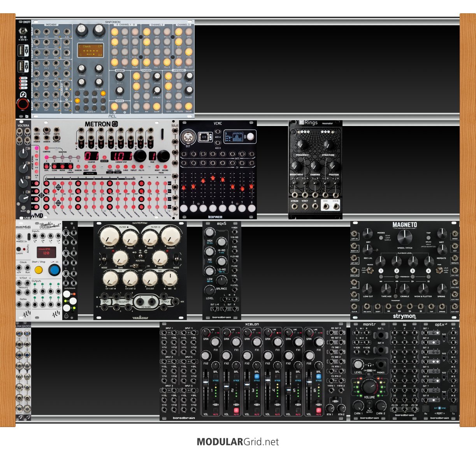Viewport: 476px width, 450px height.
Task: Click the twinVCFilter MIX knob
Action: pyautogui.click(x=170, y=278)
